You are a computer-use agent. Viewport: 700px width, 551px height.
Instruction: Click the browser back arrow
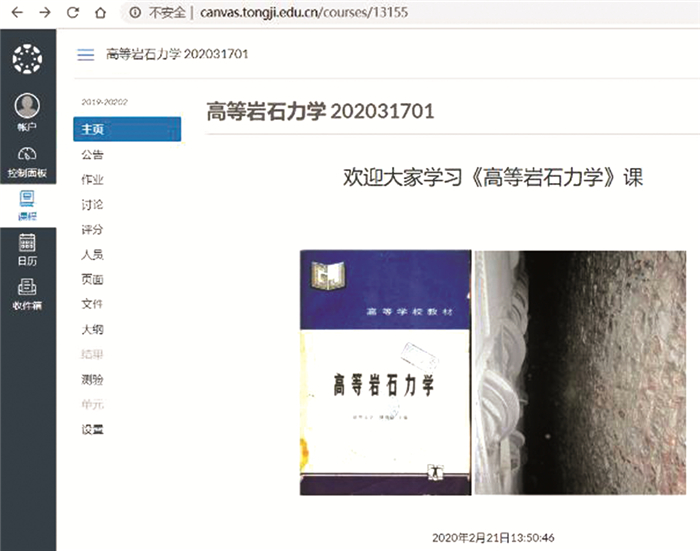click(x=15, y=14)
